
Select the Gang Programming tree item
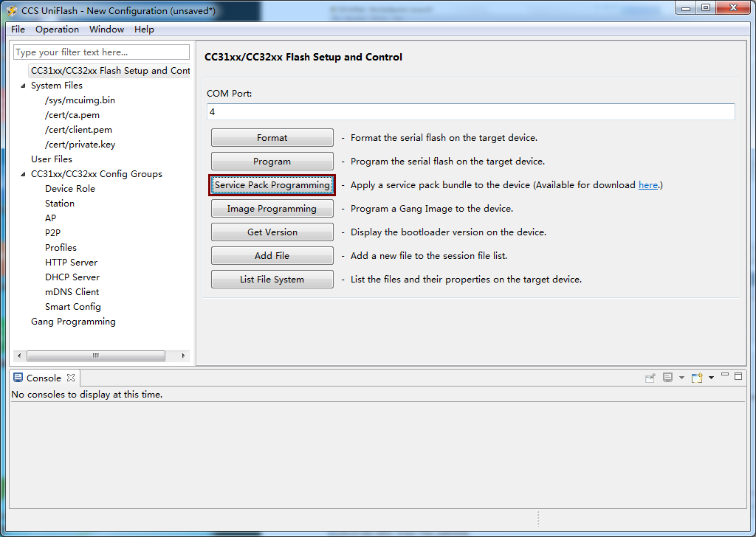[73, 322]
